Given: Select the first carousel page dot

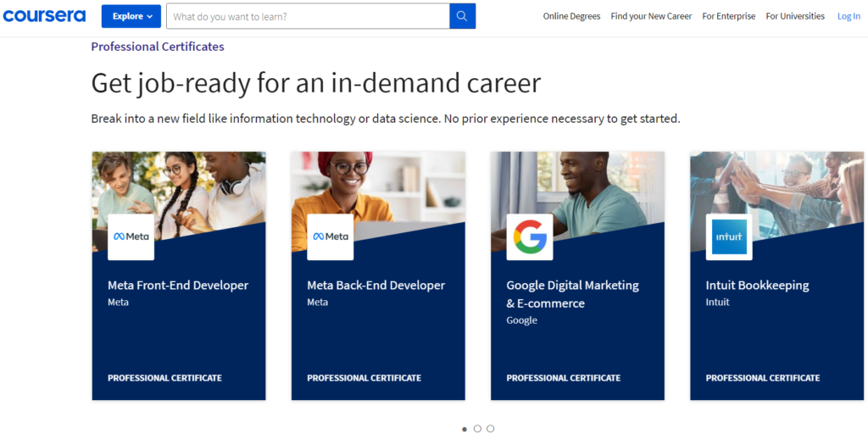Looking at the screenshot, I should (464, 429).
